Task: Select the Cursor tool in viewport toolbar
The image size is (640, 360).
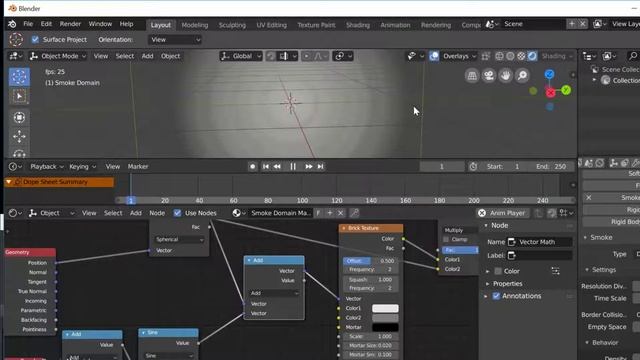Action: 19,77
